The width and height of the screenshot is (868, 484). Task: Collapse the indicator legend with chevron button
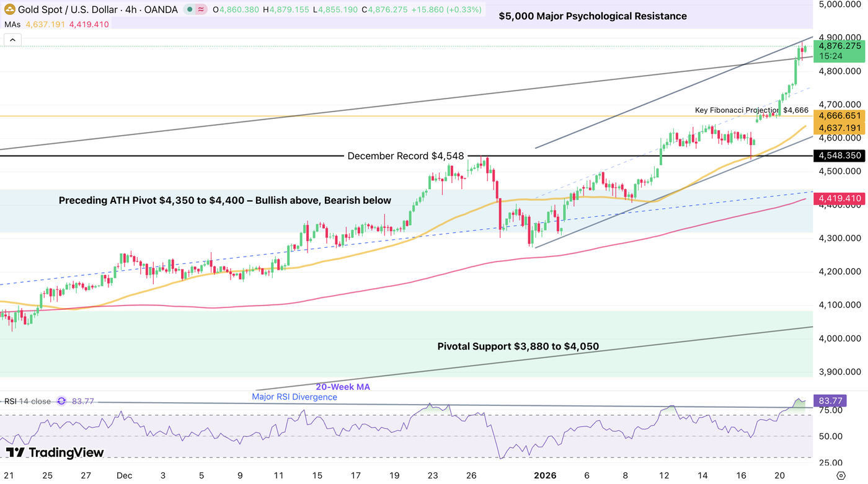tap(12, 40)
